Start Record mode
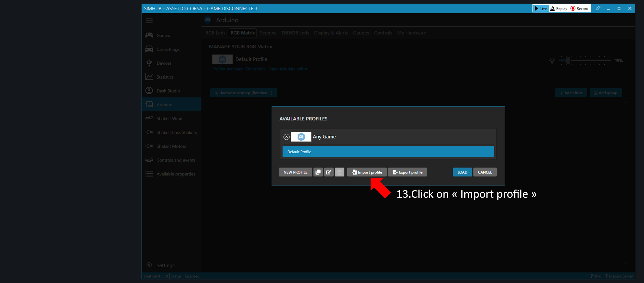This screenshot has height=283, width=644. (x=580, y=8)
